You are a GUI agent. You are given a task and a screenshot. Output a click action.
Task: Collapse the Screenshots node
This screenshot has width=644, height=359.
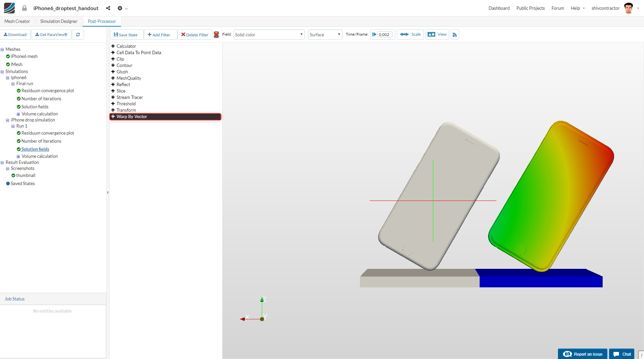tap(8, 169)
